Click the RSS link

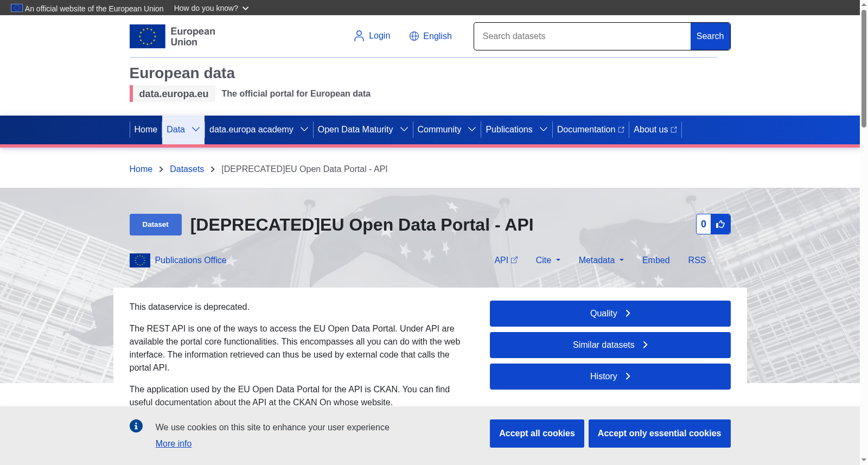pyautogui.click(x=697, y=260)
